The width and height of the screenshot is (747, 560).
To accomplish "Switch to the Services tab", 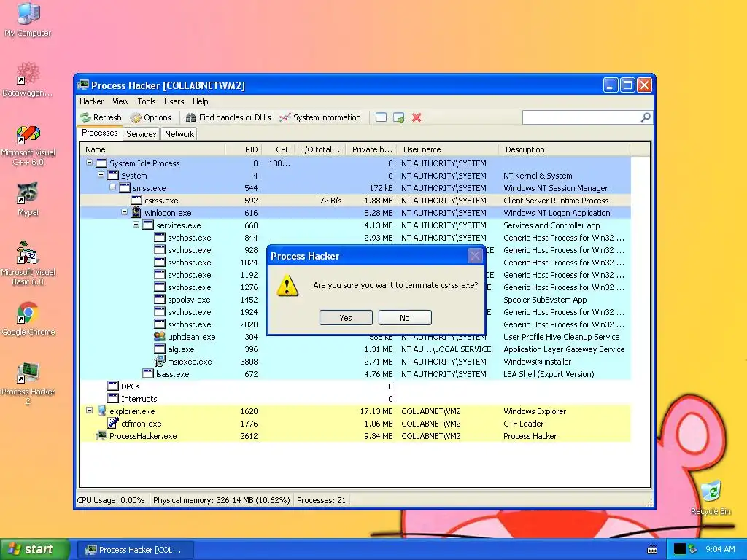I will coord(141,134).
